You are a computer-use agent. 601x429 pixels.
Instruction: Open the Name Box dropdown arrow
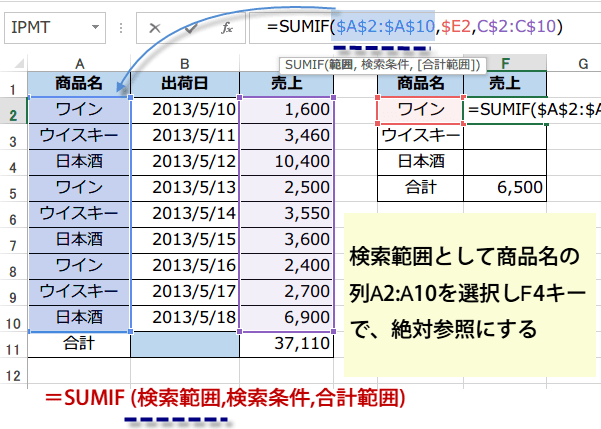95,27
